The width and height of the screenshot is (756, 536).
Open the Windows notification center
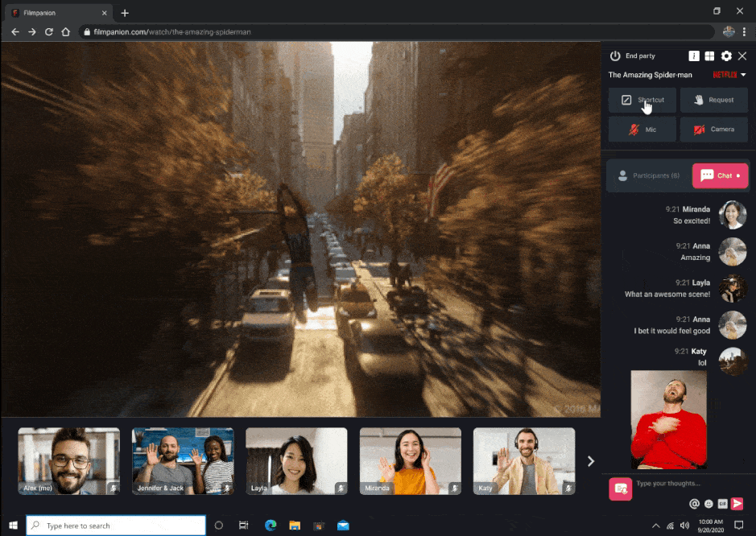coord(738,526)
